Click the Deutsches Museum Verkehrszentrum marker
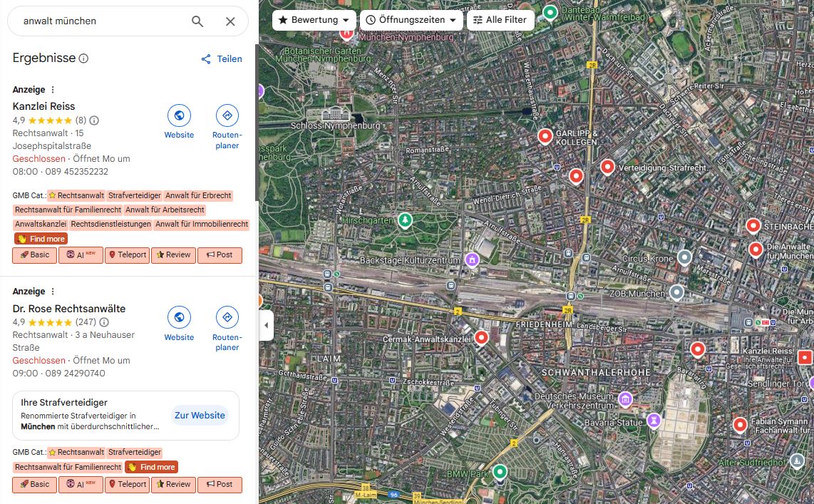Screen dimensions: 814x504 [x=626, y=399]
